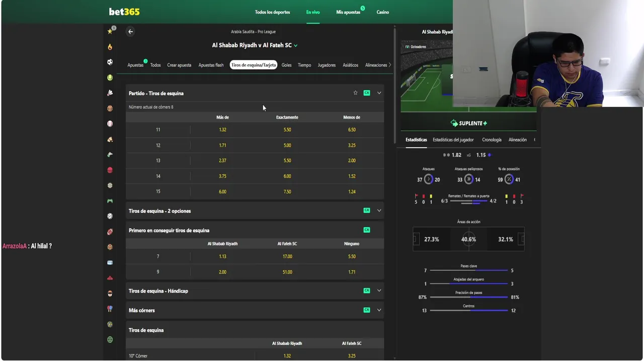The image size is (644, 362).
Task: Click the Tiros de esquina section header
Action: pos(255,330)
